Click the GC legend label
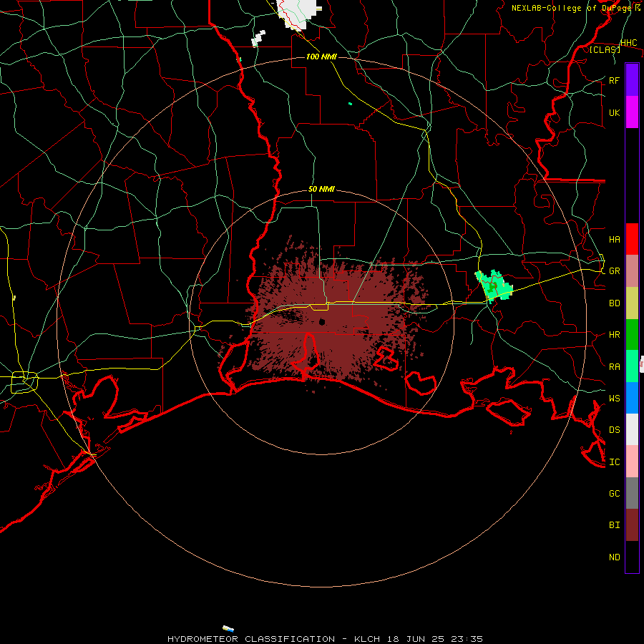The width and height of the screenshot is (644, 644). tap(614, 493)
